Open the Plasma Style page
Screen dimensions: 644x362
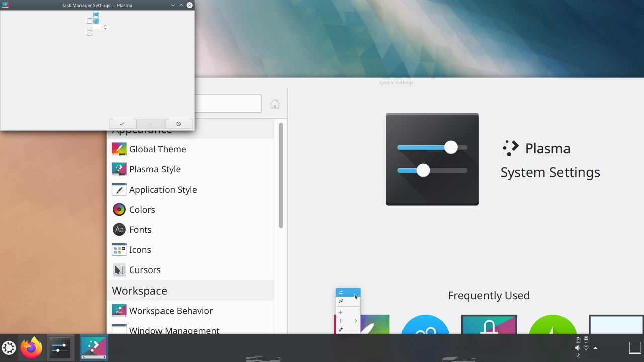[x=190, y=169]
